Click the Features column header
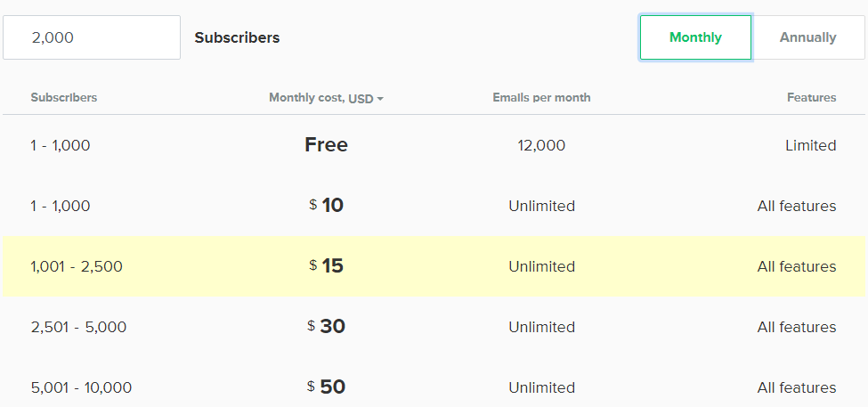Viewport: 868px width, 407px height. 811,98
